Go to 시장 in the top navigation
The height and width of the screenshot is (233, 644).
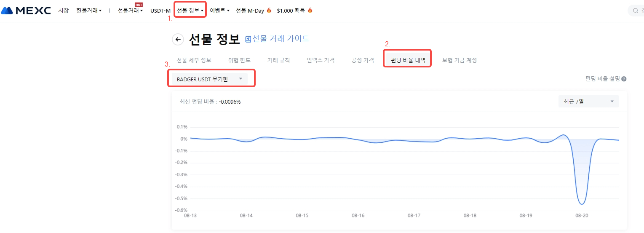[x=63, y=11]
